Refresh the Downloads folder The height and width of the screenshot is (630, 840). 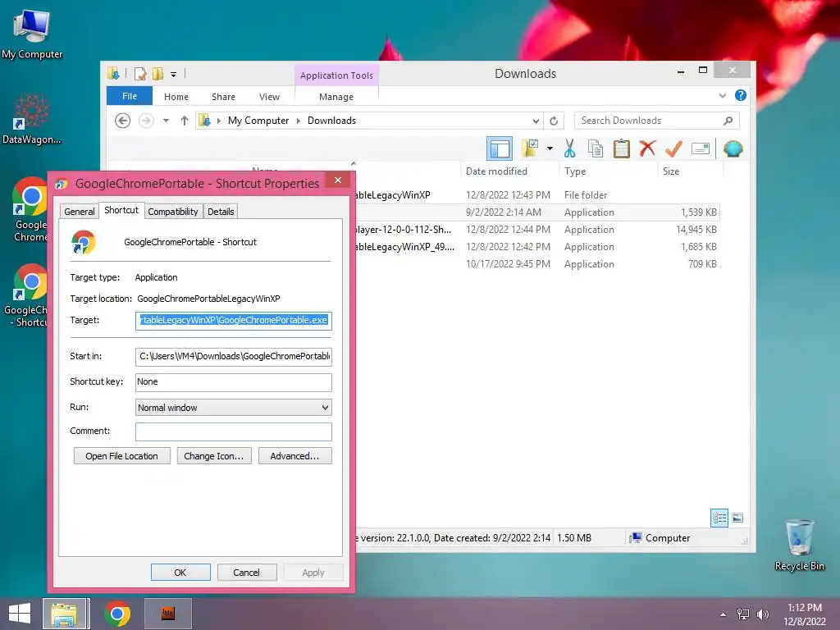(554, 121)
